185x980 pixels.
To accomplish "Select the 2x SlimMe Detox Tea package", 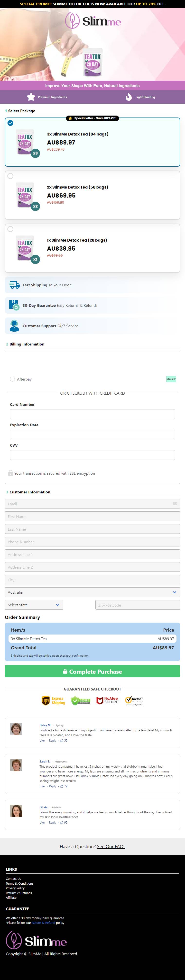I will [92, 195].
